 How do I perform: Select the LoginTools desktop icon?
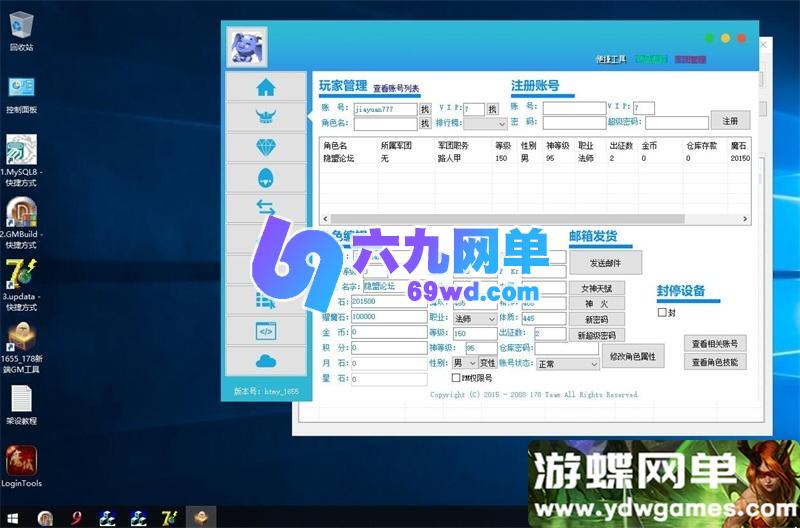[x=21, y=466]
